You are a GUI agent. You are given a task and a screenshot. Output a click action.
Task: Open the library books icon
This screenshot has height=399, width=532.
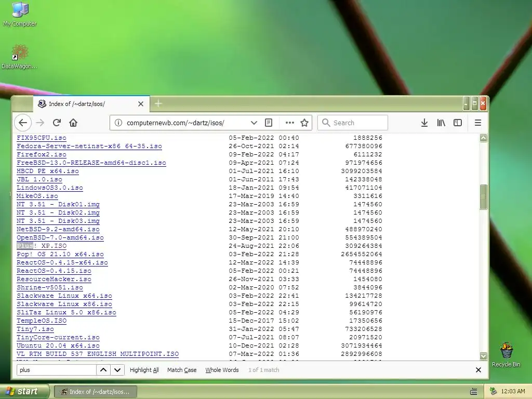441,123
